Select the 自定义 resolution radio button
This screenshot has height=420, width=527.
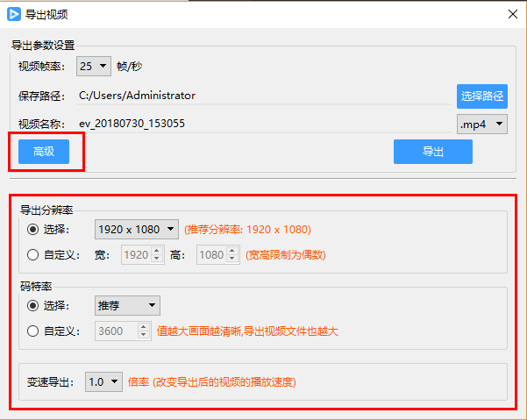coord(33,255)
